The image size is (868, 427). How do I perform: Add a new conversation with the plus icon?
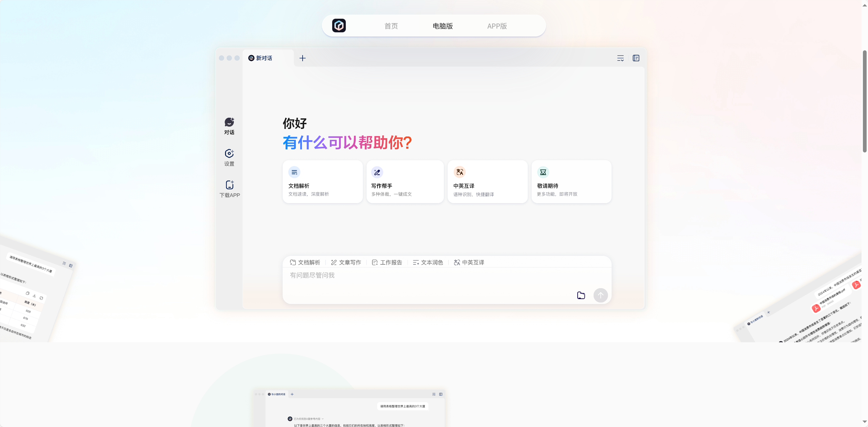[303, 58]
